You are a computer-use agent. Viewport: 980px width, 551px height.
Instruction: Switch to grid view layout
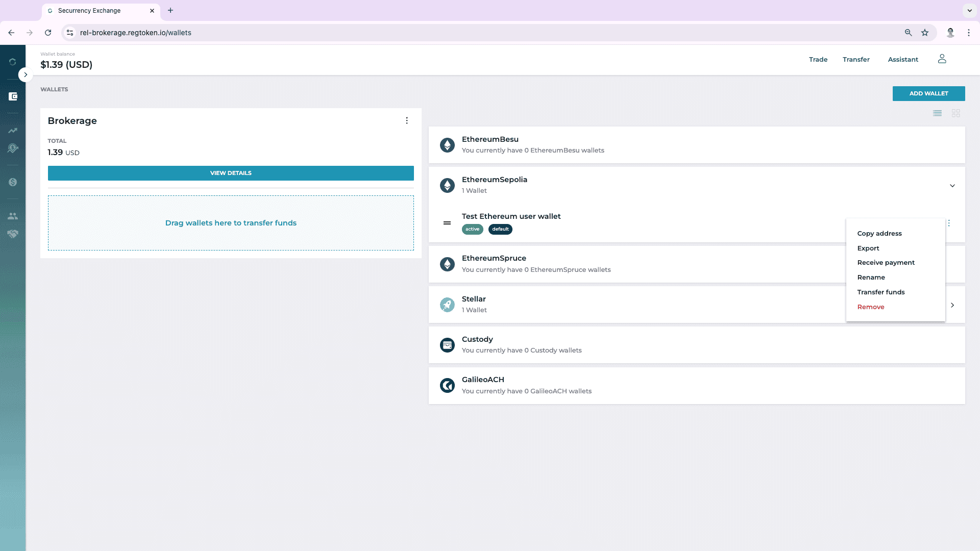[x=955, y=113]
